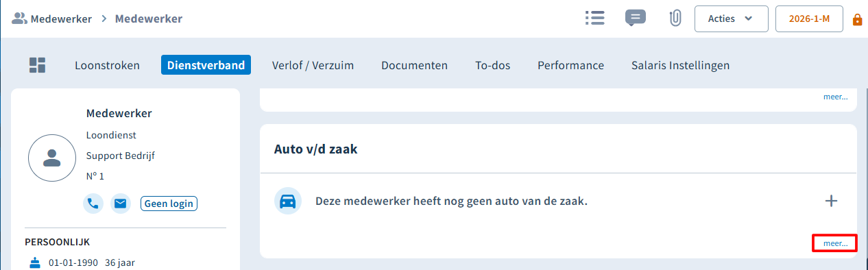868x270 pixels.
Task: Open the dashboard grid icon
Action: [37, 65]
